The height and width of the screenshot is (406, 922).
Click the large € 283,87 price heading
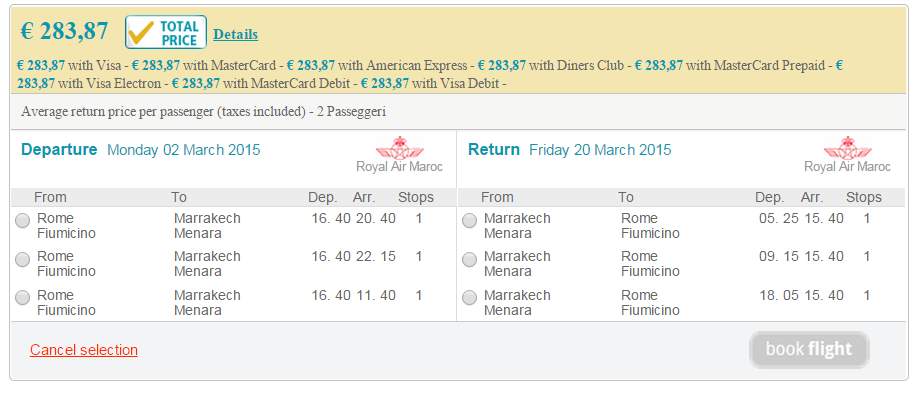tap(64, 31)
